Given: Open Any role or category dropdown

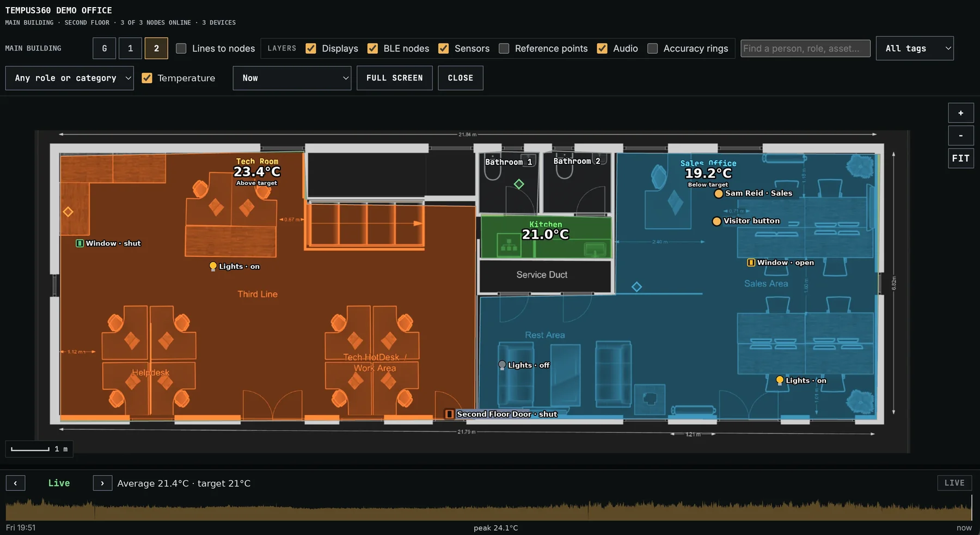Looking at the screenshot, I should tap(70, 78).
